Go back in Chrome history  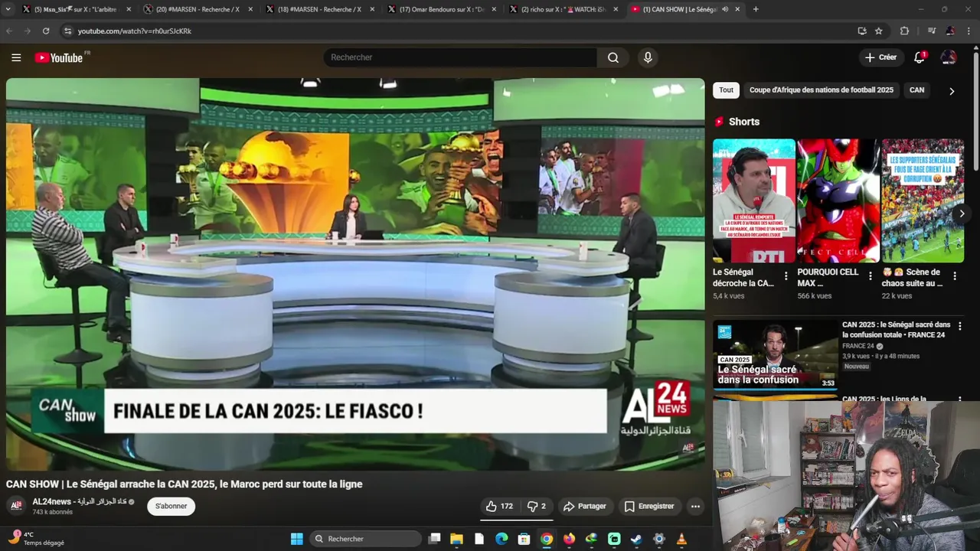[9, 31]
